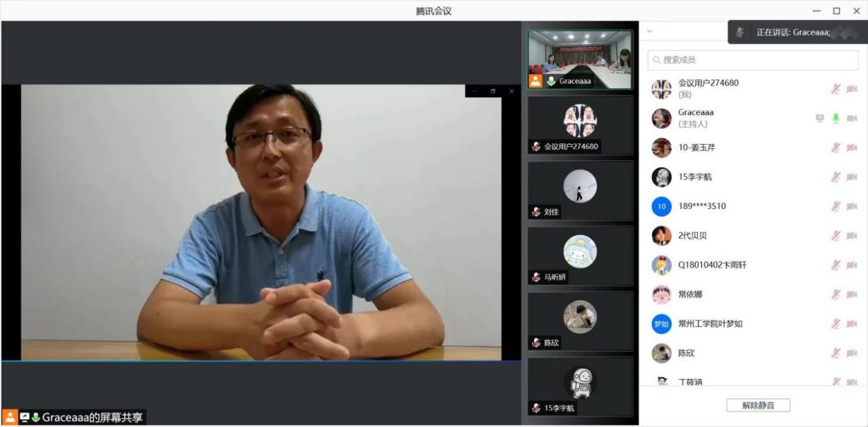This screenshot has height=427, width=868.
Task: Toggle my camera for 会议用户274680 in list
Action: (852, 89)
